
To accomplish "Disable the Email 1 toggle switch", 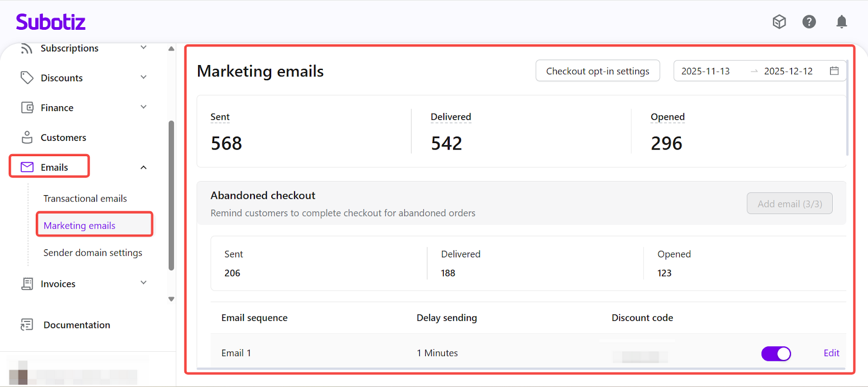I will 776,353.
